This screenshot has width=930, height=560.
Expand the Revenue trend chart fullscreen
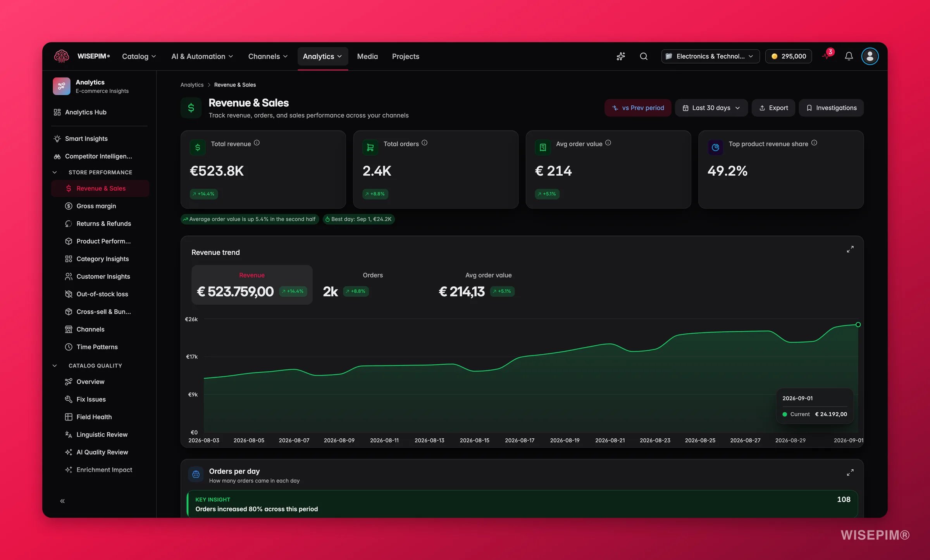point(850,249)
